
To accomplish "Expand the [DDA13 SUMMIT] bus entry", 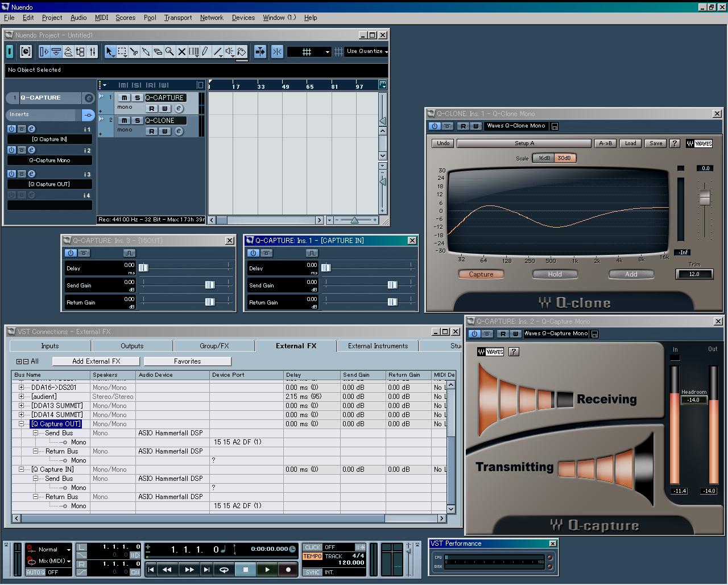I will point(22,406).
